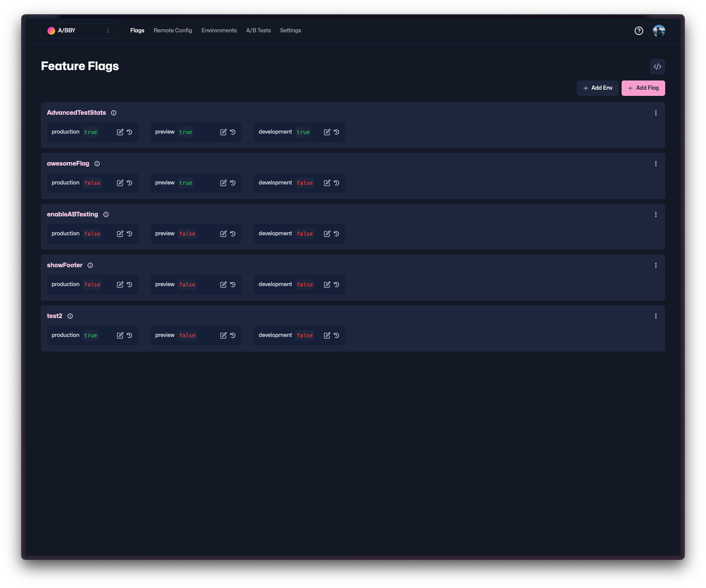View history for enableABTesting production
This screenshot has height=588, width=706.
point(130,234)
